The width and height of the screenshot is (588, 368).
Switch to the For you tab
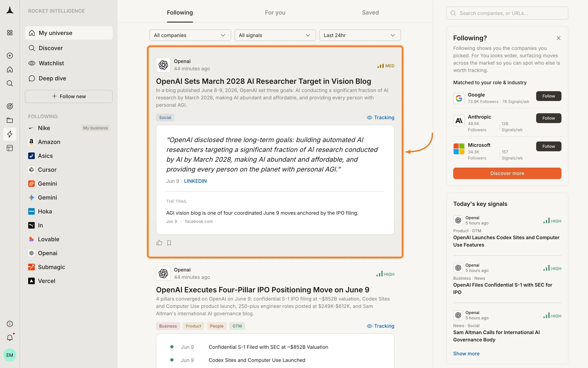(275, 12)
